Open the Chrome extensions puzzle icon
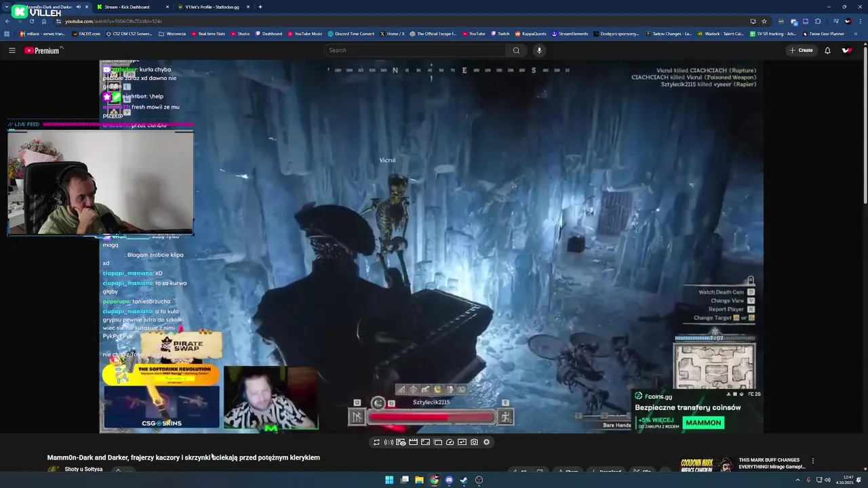Viewport: 868px width, 488px height. pyautogui.click(x=818, y=21)
